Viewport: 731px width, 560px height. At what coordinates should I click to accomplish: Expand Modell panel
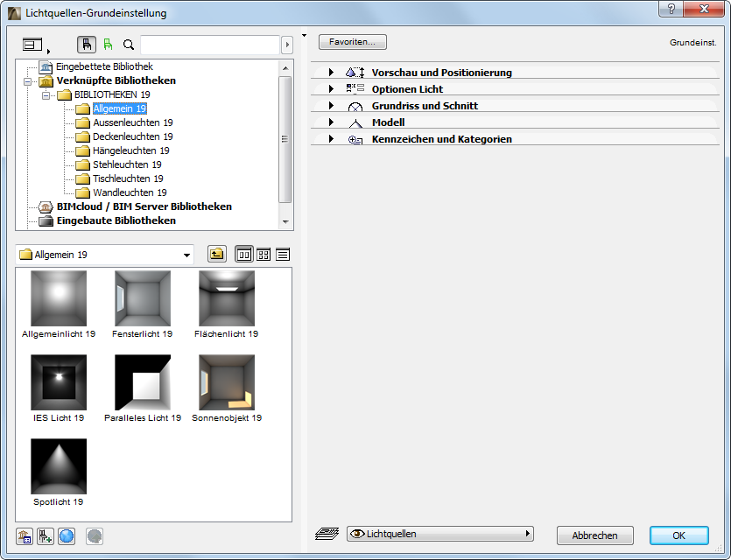pyautogui.click(x=331, y=122)
